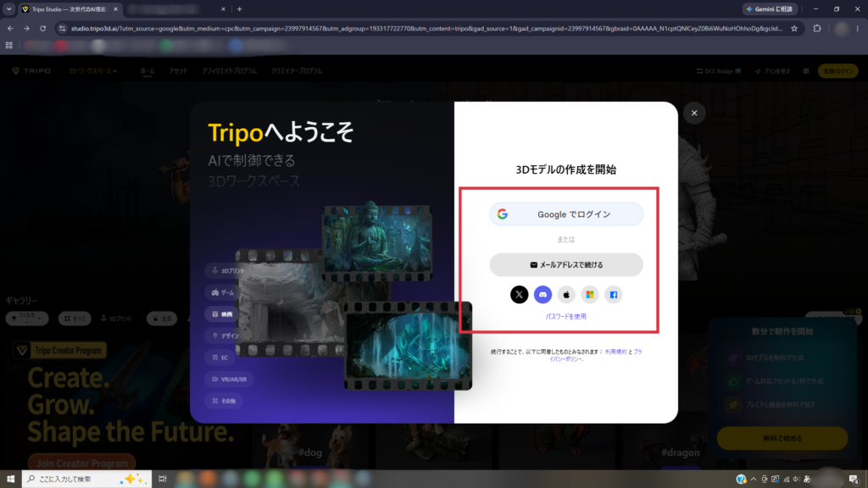This screenshot has height=488, width=868.
Task: Open a new browser tab
Action: 239,8
